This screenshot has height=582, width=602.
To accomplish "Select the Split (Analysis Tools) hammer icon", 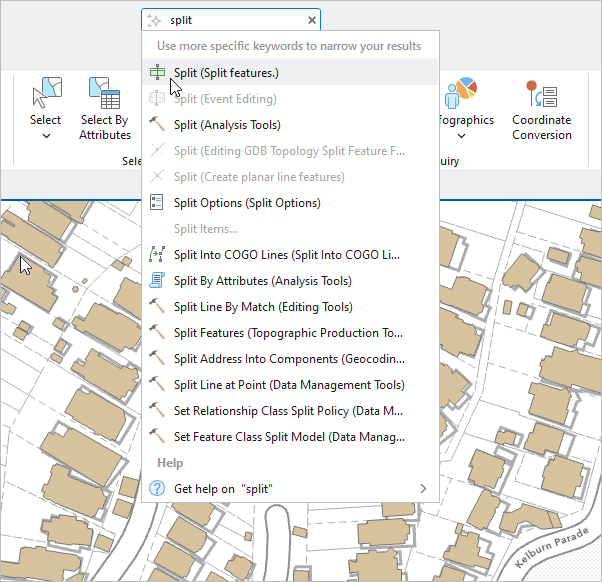I will coord(157,125).
